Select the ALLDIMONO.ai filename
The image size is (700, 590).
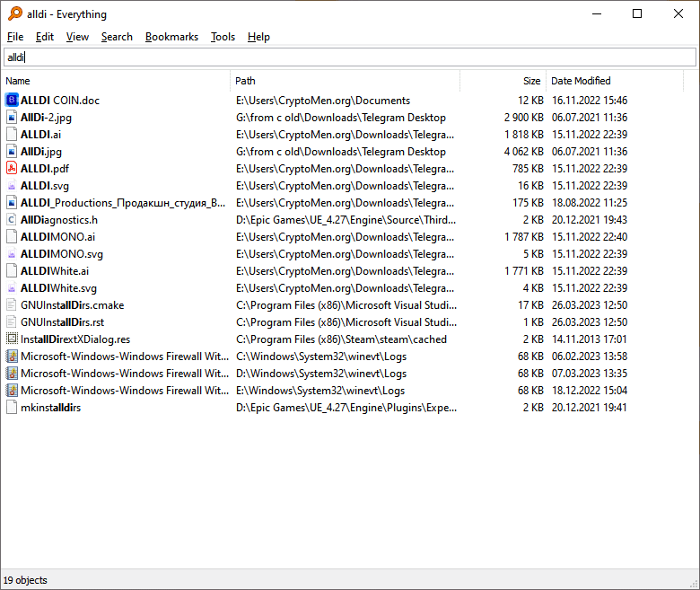pos(57,237)
